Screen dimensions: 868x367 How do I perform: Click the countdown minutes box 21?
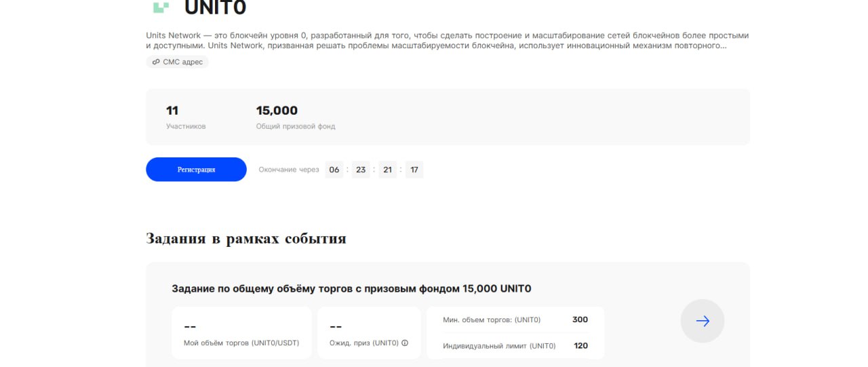[388, 170]
